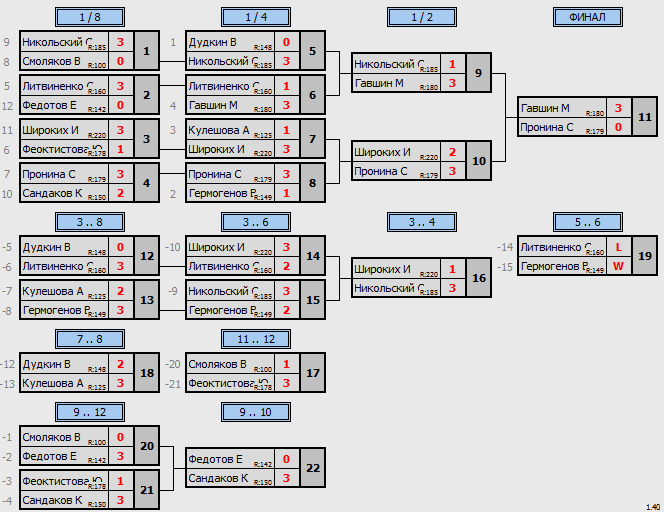Click the 7 .. 8 bracket header
This screenshot has height=512, width=664.
pyautogui.click(x=90, y=339)
